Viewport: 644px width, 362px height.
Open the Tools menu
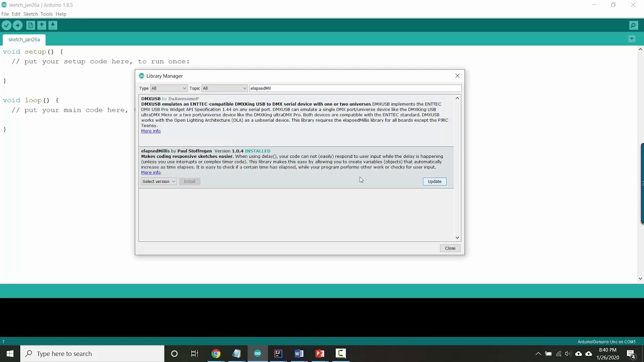click(x=46, y=14)
